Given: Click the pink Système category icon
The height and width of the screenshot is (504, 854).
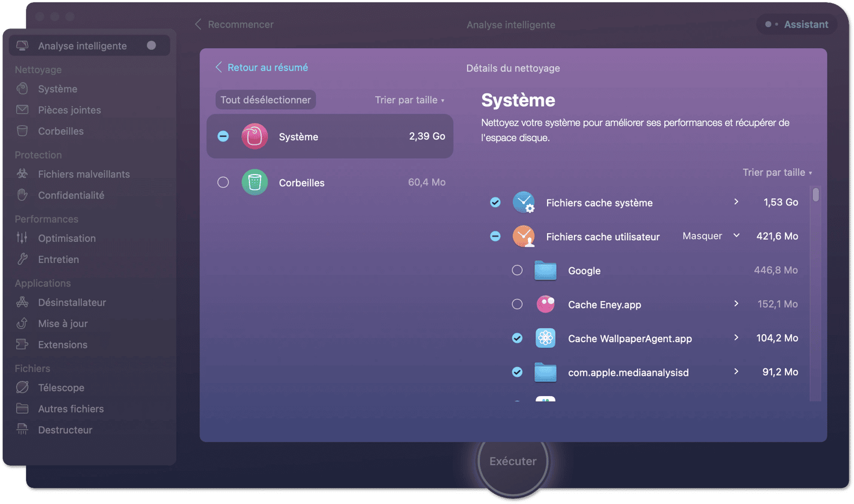Looking at the screenshot, I should [255, 136].
